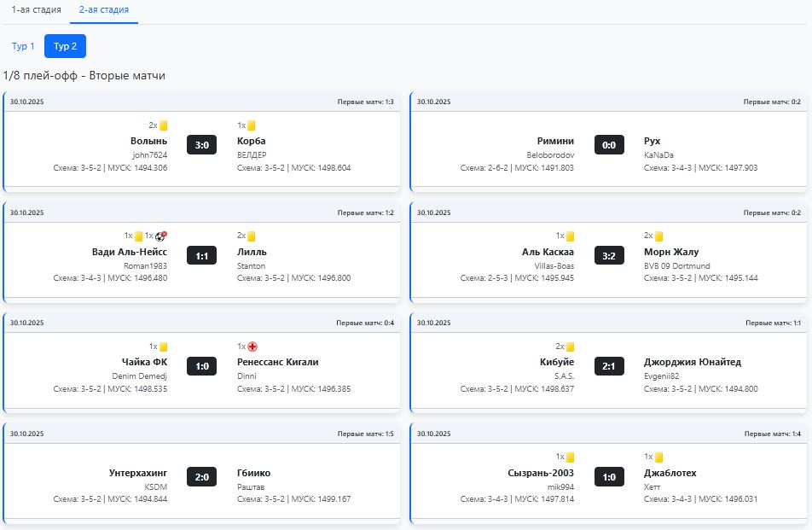Click the Римини team name
Viewport: 812px width, 530px height.
[555, 141]
